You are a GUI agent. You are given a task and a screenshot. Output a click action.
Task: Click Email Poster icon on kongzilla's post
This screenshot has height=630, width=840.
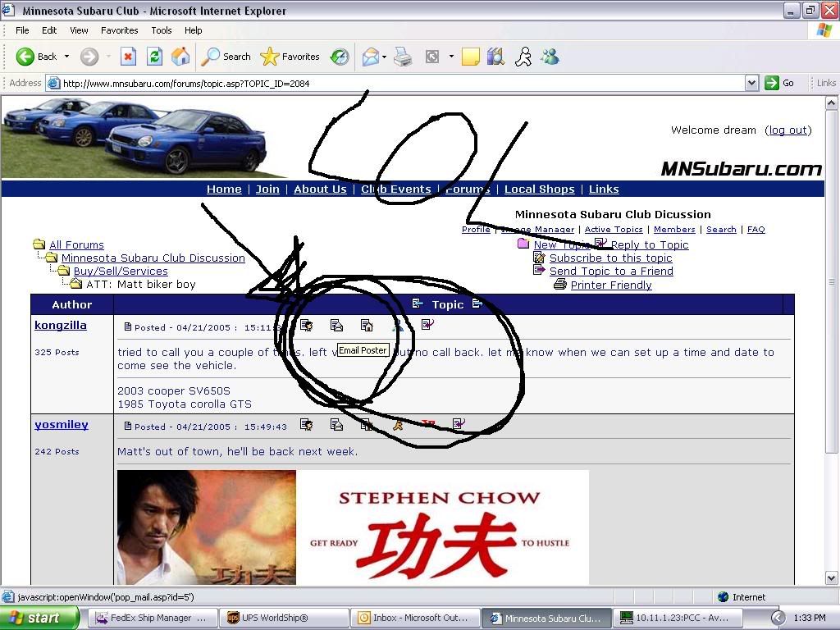point(336,325)
